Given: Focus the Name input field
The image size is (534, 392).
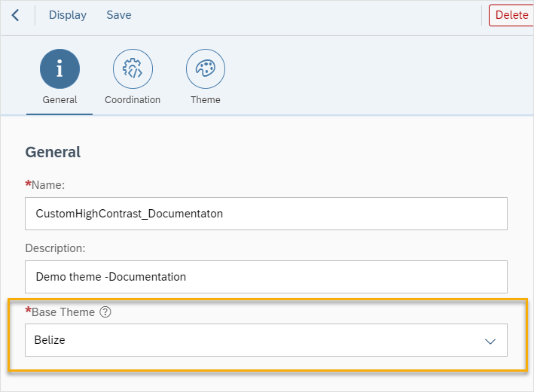Looking at the screenshot, I should [266, 214].
